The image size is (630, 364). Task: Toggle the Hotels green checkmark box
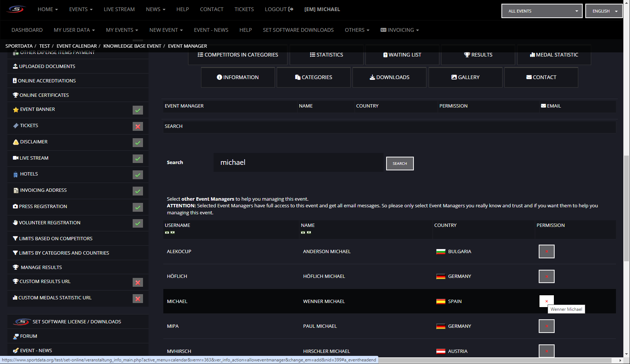point(137,175)
